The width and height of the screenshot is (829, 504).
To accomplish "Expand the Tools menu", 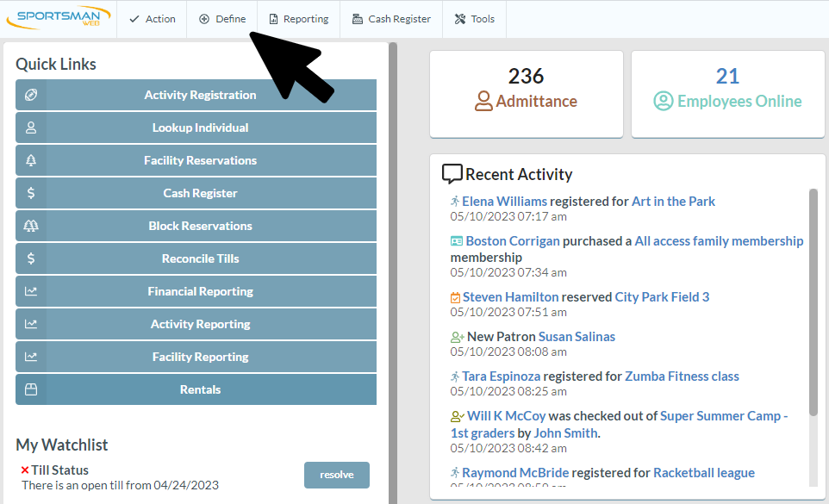I will point(474,19).
